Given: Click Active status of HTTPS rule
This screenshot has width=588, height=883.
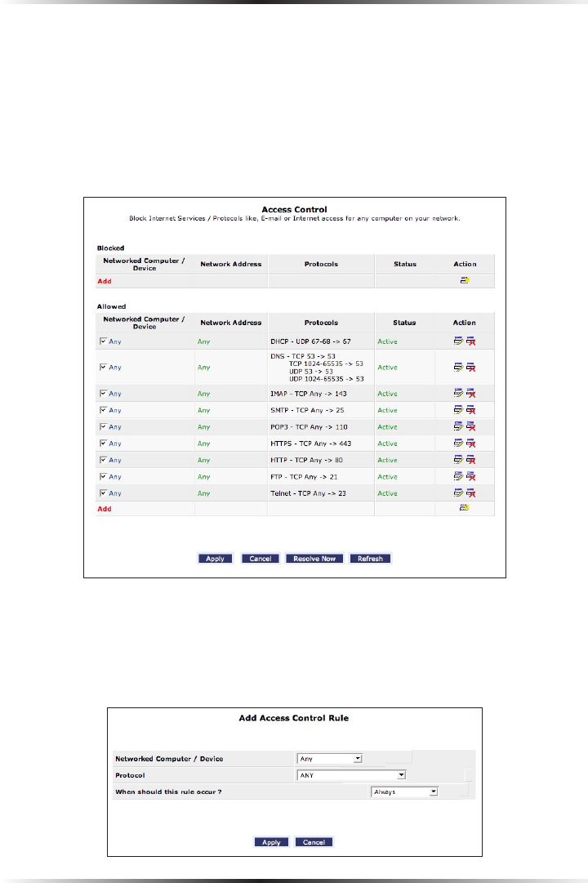Looking at the screenshot, I should (387, 444).
